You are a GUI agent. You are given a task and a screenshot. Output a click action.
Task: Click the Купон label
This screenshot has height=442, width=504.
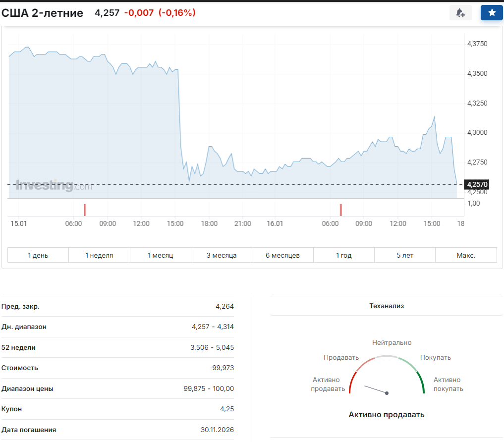11,409
